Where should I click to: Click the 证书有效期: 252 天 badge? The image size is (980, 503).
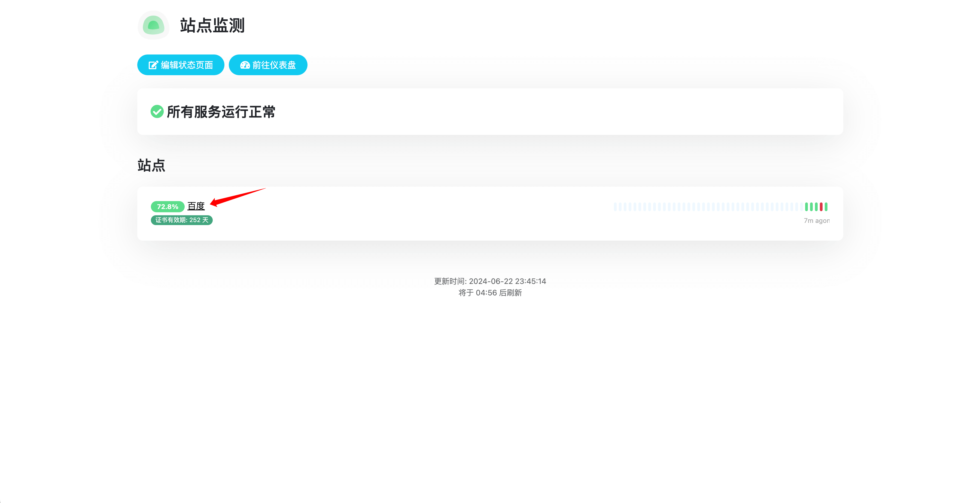tap(181, 220)
